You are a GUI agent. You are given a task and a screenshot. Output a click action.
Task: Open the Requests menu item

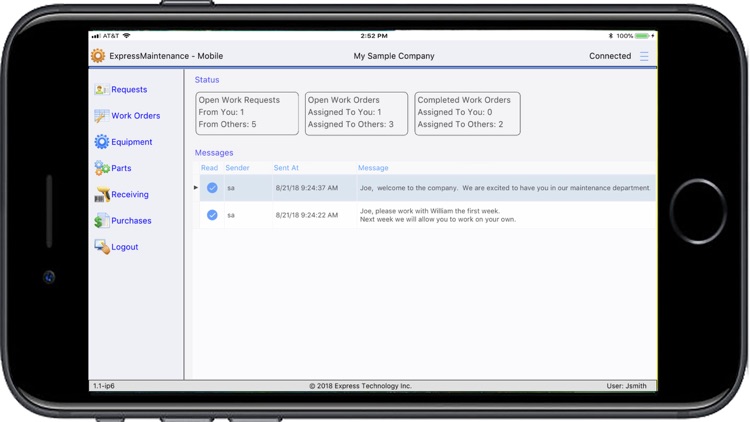[x=129, y=89]
